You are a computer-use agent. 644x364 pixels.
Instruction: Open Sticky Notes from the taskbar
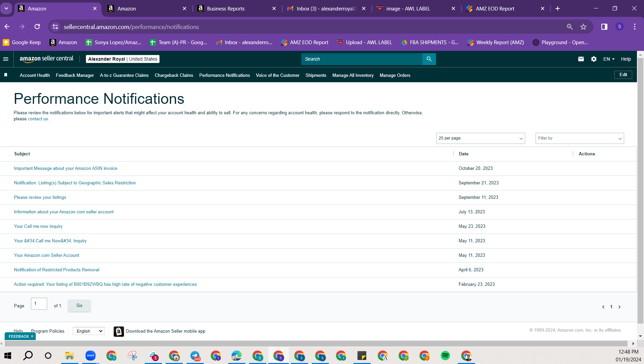coord(362,356)
